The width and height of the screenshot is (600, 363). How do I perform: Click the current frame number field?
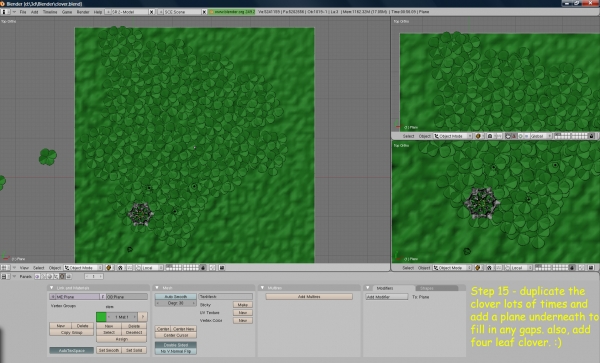click(x=94, y=276)
